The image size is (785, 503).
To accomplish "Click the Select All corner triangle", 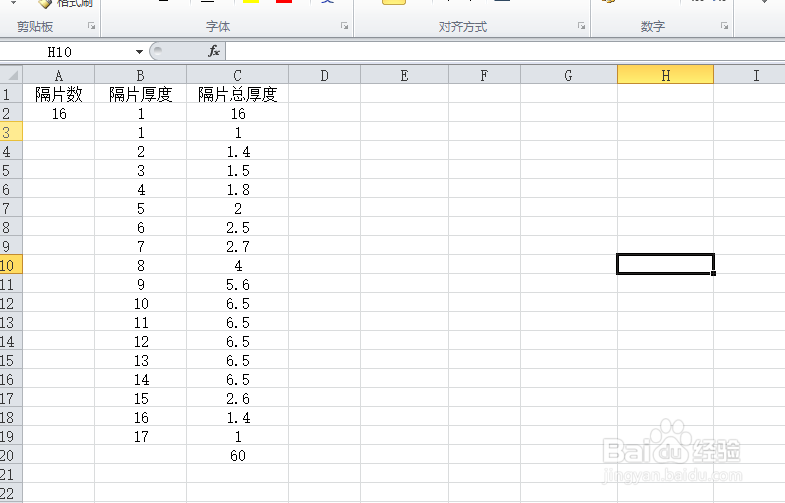I will pyautogui.click(x=12, y=75).
